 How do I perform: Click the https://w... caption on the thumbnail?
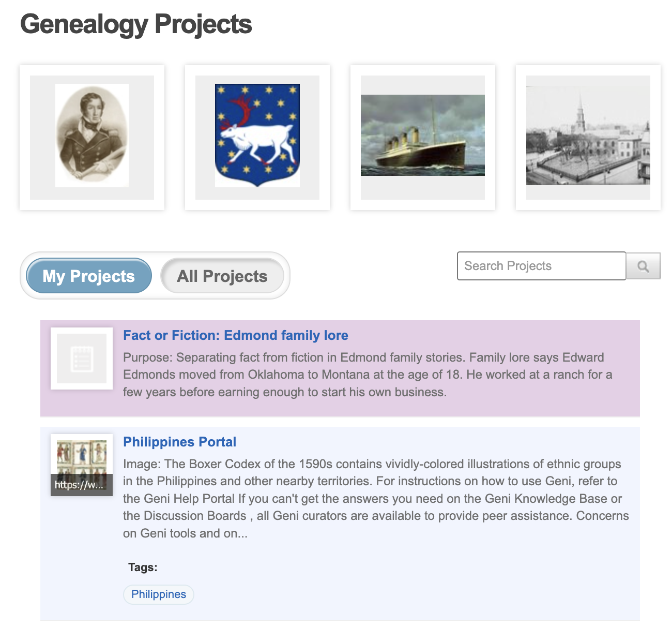point(80,485)
